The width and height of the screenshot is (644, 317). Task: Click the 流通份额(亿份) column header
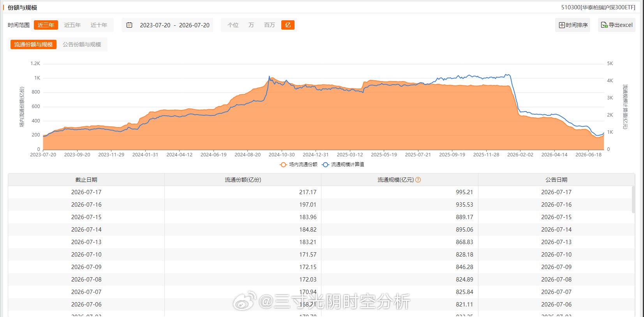(243, 180)
